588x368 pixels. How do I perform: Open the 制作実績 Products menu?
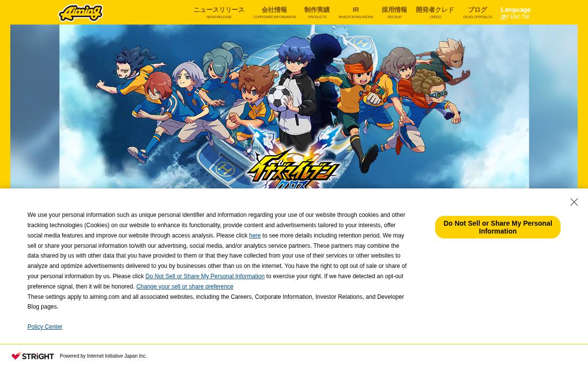(x=317, y=13)
